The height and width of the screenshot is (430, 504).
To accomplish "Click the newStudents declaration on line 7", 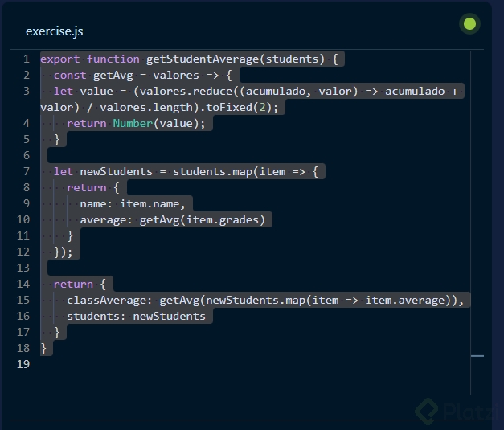I will coord(116,171).
